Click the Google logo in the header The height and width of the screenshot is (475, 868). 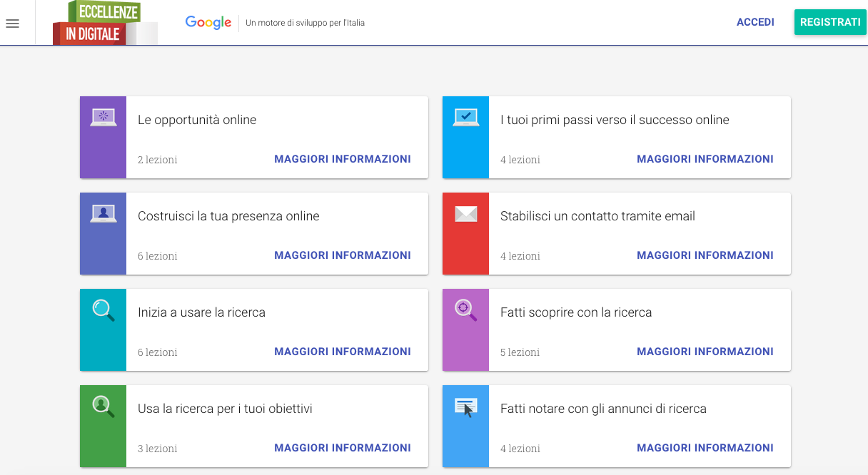[x=208, y=23]
